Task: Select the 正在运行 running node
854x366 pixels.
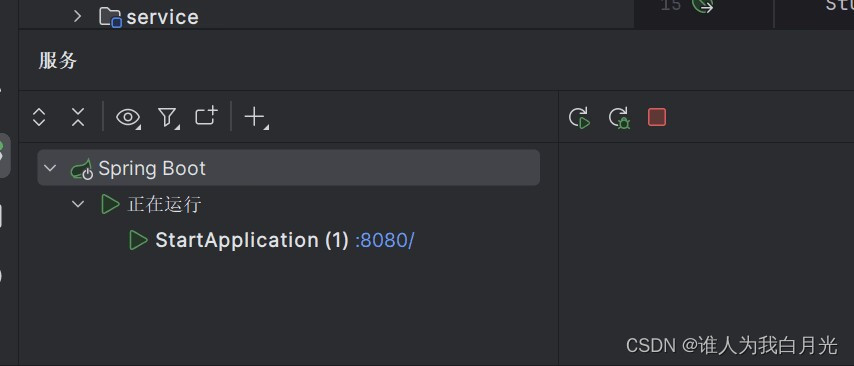Action: click(x=164, y=205)
